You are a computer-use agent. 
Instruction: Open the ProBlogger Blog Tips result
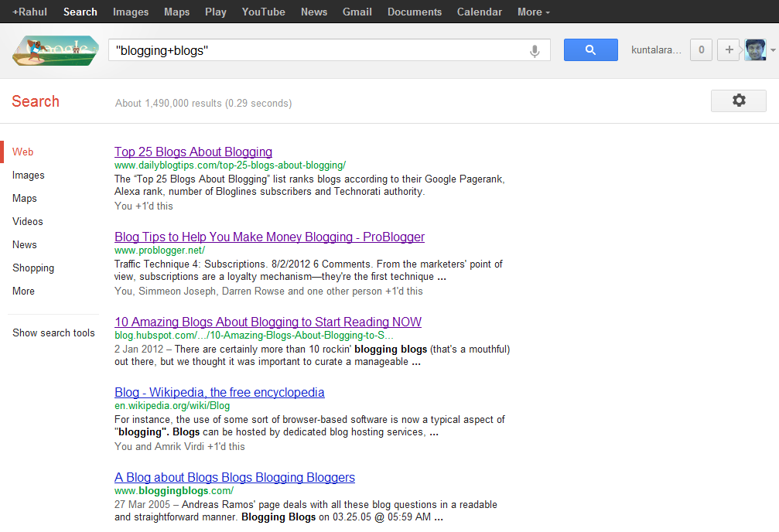[269, 237]
